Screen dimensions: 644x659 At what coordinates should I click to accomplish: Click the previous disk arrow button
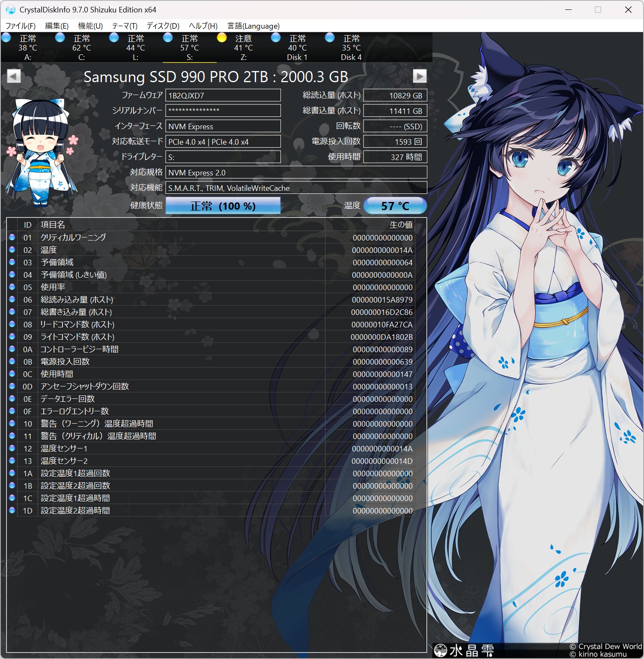[14, 76]
